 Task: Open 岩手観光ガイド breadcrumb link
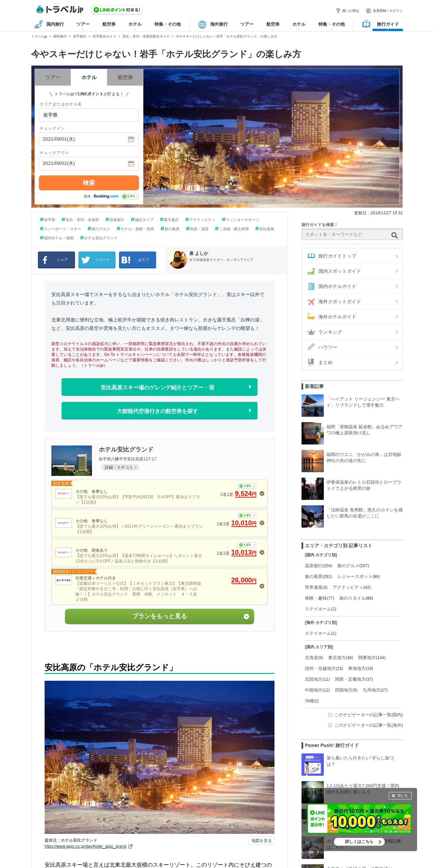tap(104, 37)
